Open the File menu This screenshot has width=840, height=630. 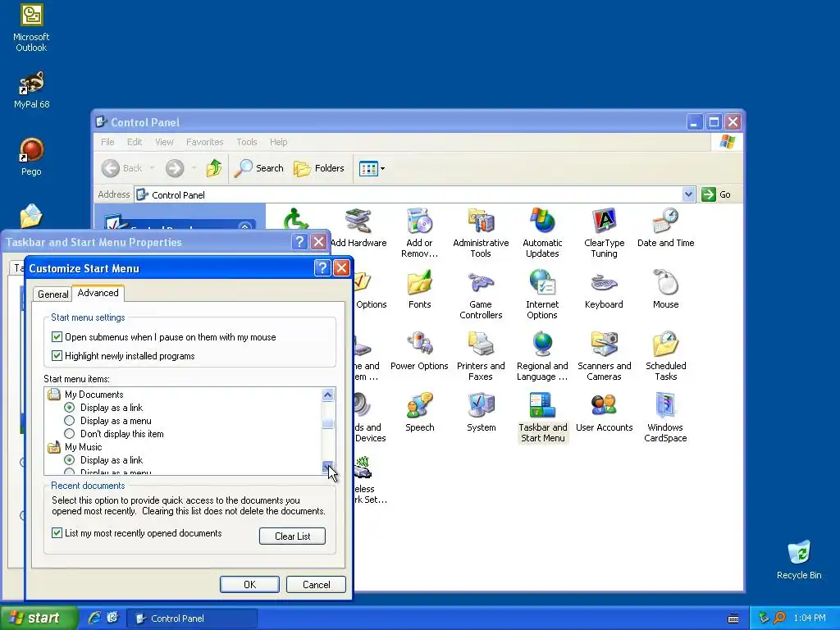[107, 142]
